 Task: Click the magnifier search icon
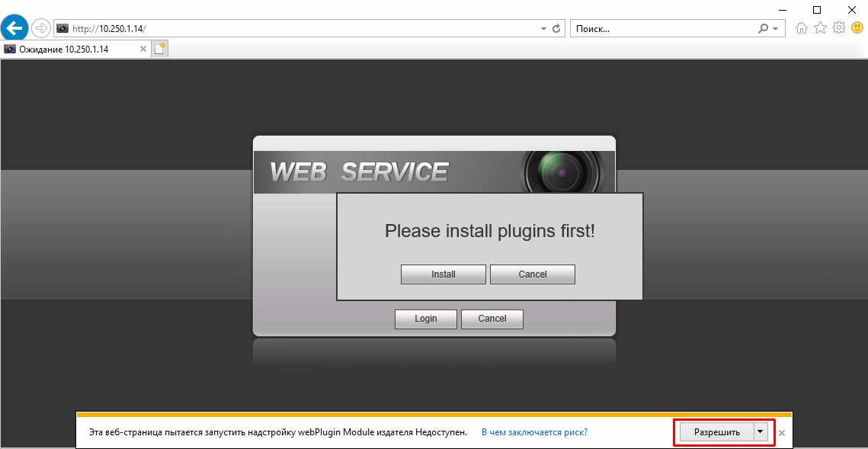coord(763,28)
